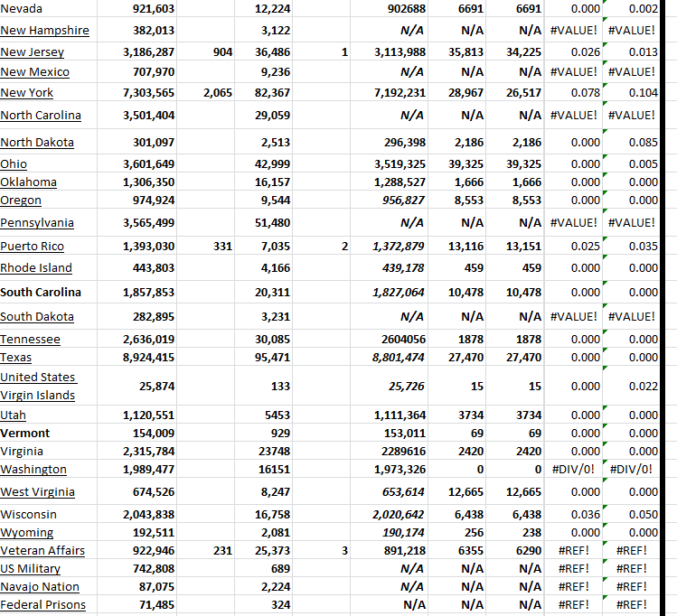Select cell showing 7,303,565 for New York
Image resolution: width=677 pixels, height=616 pixels.
(x=136, y=93)
